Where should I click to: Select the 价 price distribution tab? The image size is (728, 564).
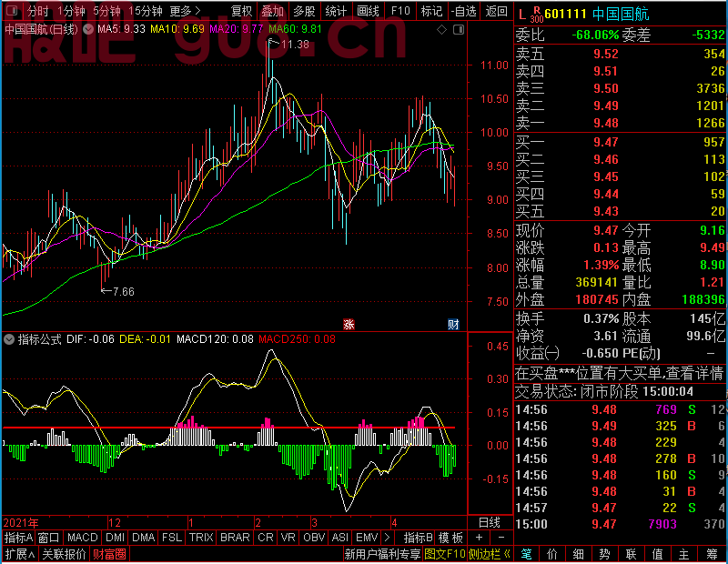point(552,554)
